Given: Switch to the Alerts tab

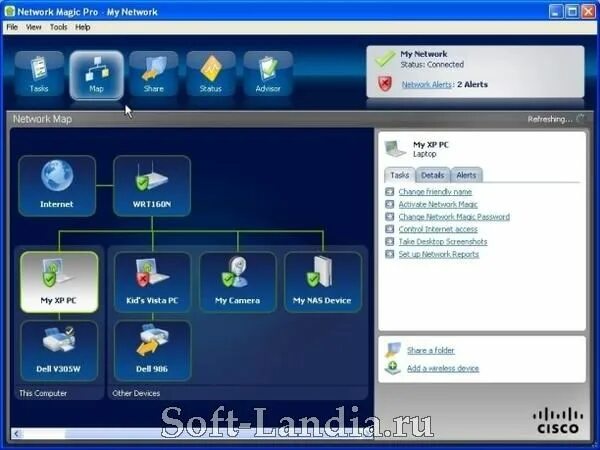Looking at the screenshot, I should 466,175.
